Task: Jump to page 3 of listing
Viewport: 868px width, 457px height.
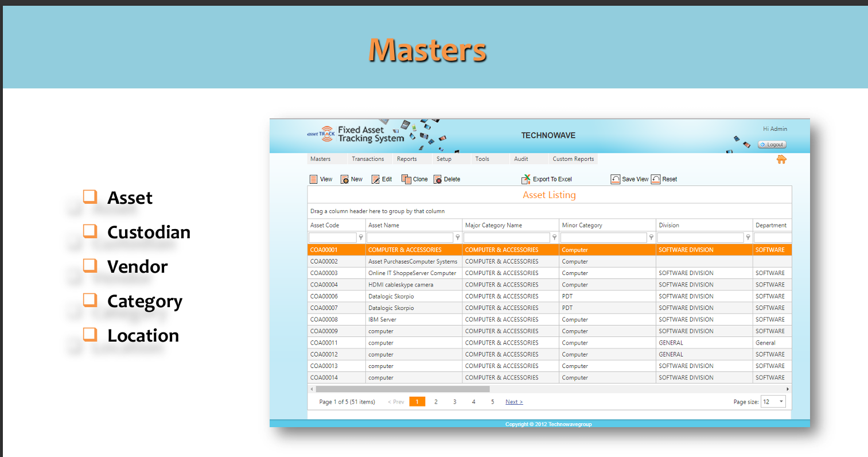Action: coord(455,402)
